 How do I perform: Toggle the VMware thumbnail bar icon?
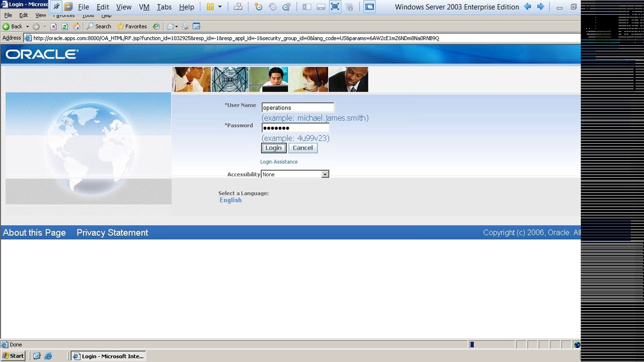click(x=321, y=7)
